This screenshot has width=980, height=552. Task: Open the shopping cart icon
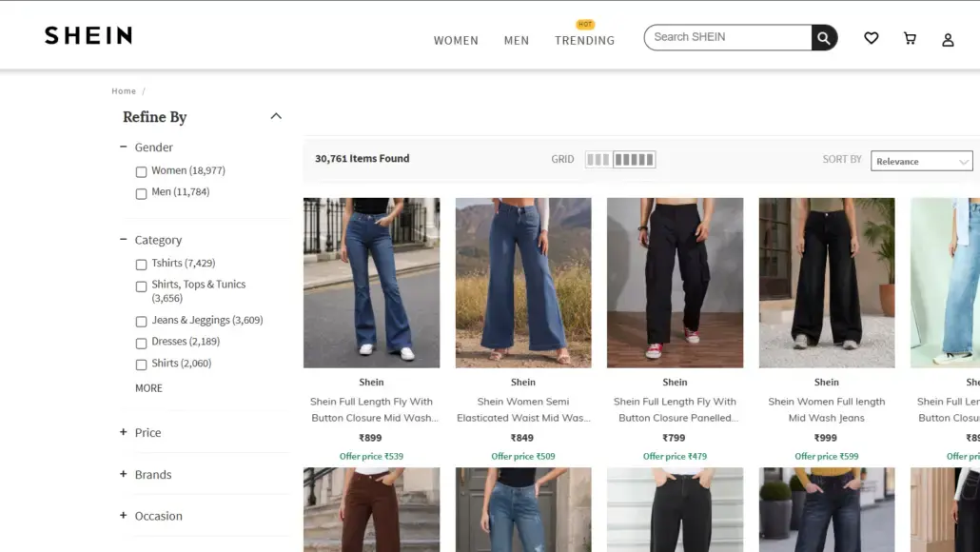pos(910,38)
